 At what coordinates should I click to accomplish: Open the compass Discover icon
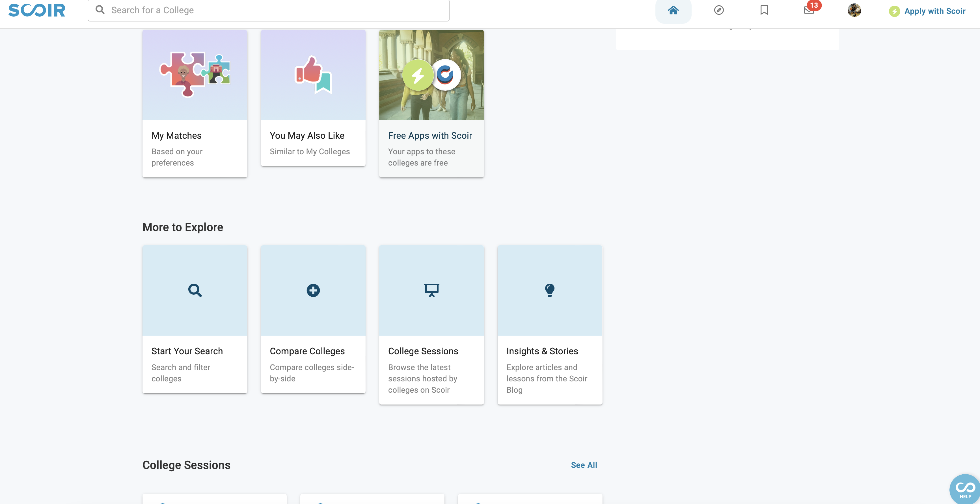tap(719, 10)
